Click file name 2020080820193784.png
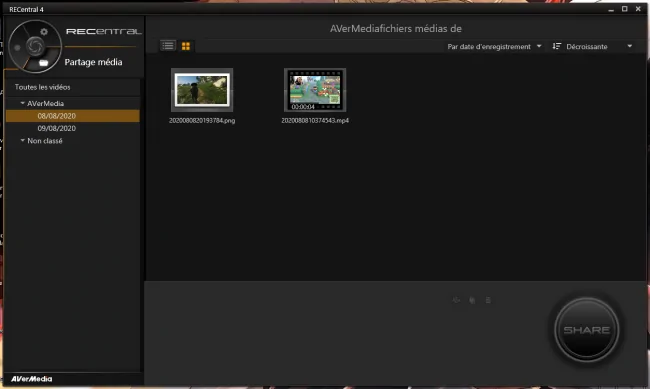The image size is (650, 389). pos(202,120)
